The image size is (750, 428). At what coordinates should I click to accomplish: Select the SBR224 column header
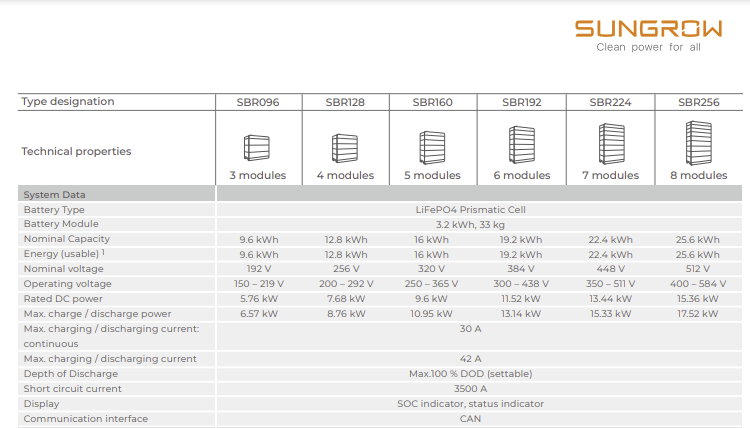pos(610,102)
